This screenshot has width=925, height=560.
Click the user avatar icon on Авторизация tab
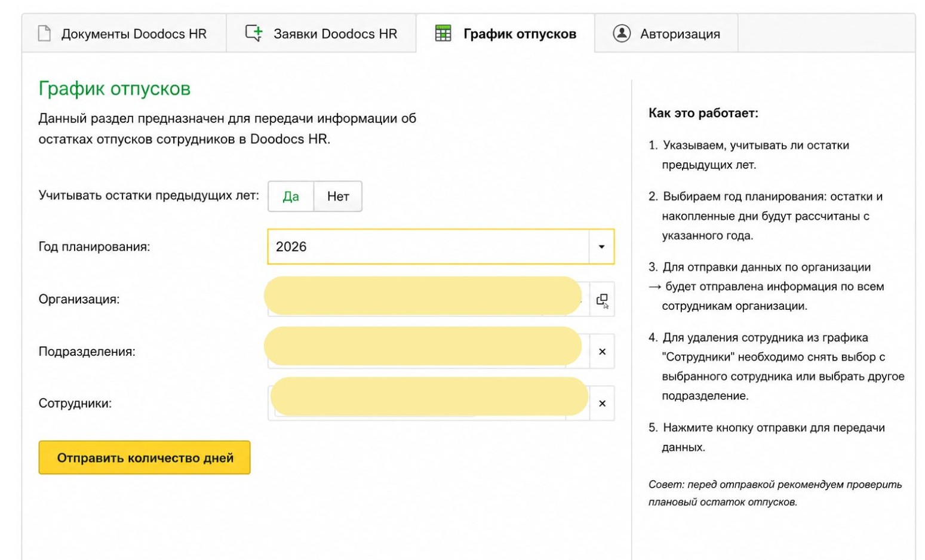tap(622, 33)
